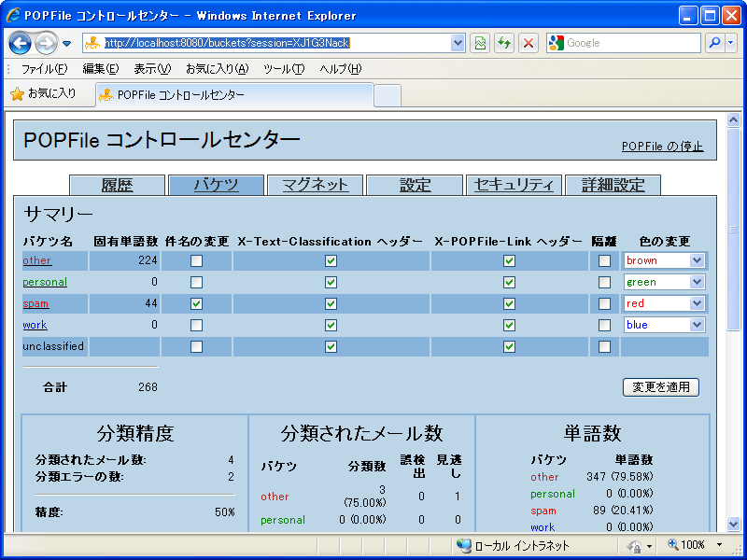Click the POPFile octopus icon in the address bar
The image size is (747, 560).
point(92,43)
